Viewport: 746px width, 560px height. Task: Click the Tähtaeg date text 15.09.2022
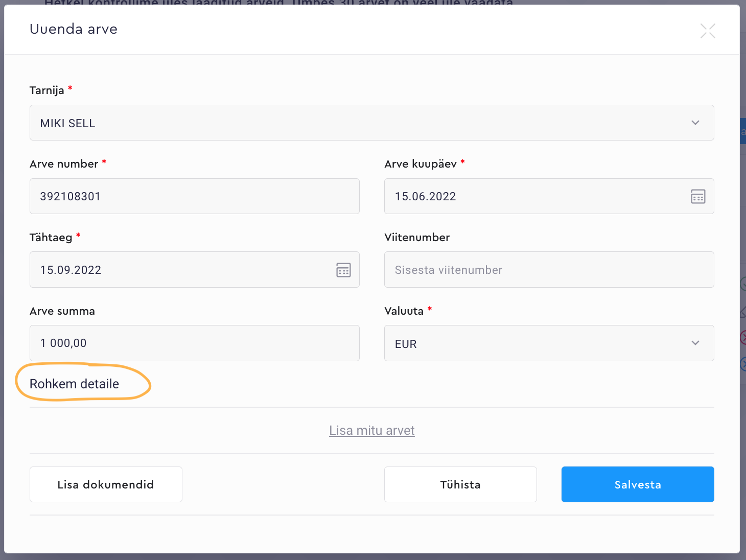tap(71, 270)
